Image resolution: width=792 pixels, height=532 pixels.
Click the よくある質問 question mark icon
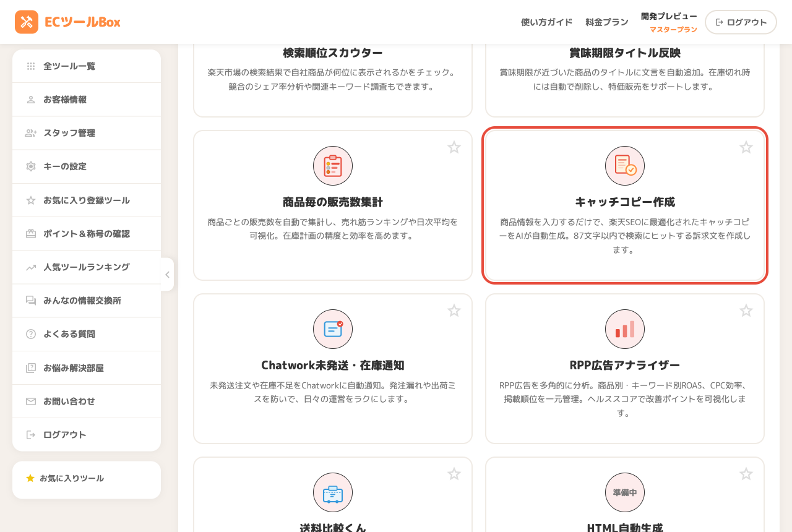[31, 334]
